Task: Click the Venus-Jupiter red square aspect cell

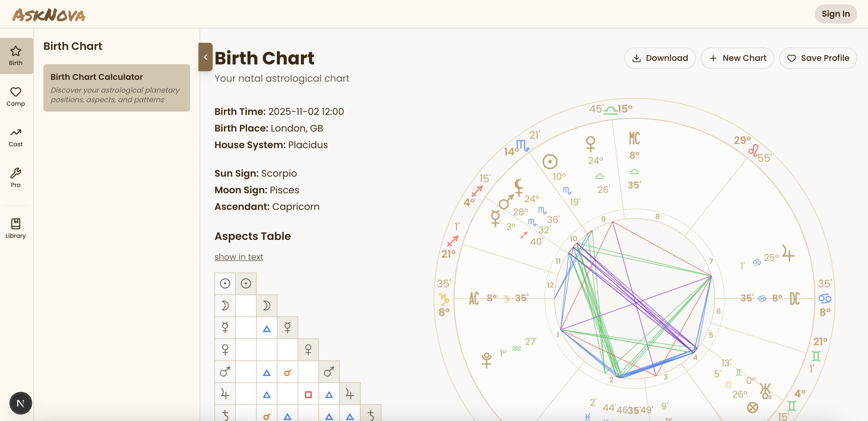Action: (308, 394)
